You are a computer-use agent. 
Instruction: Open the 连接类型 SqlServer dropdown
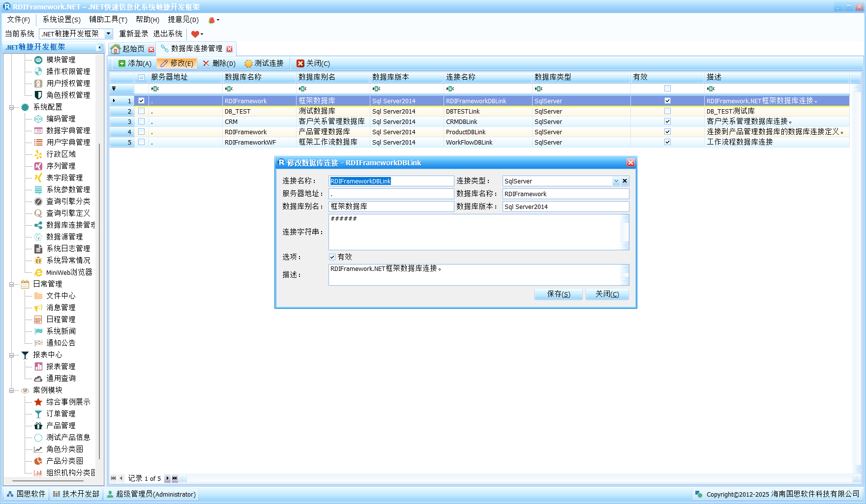[x=616, y=181]
